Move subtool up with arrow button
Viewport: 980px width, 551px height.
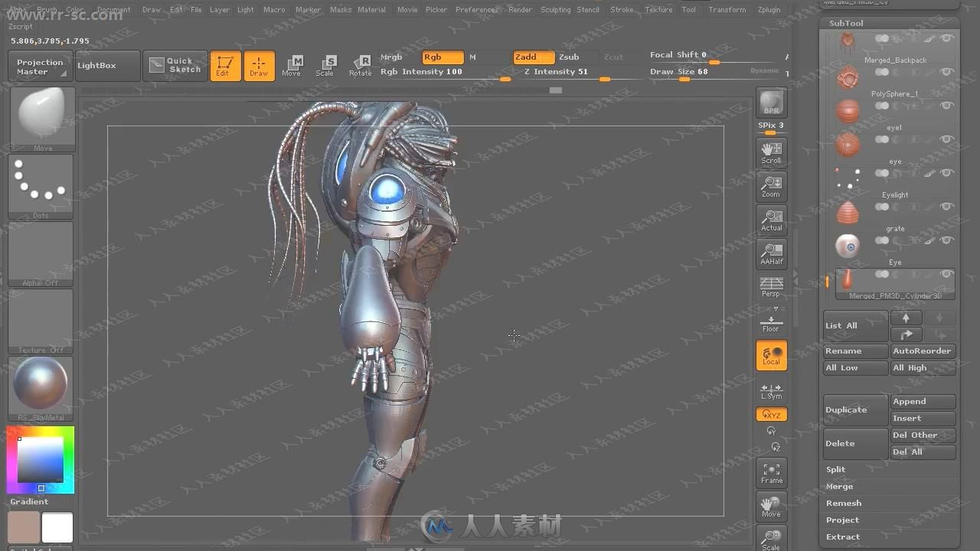[906, 318]
